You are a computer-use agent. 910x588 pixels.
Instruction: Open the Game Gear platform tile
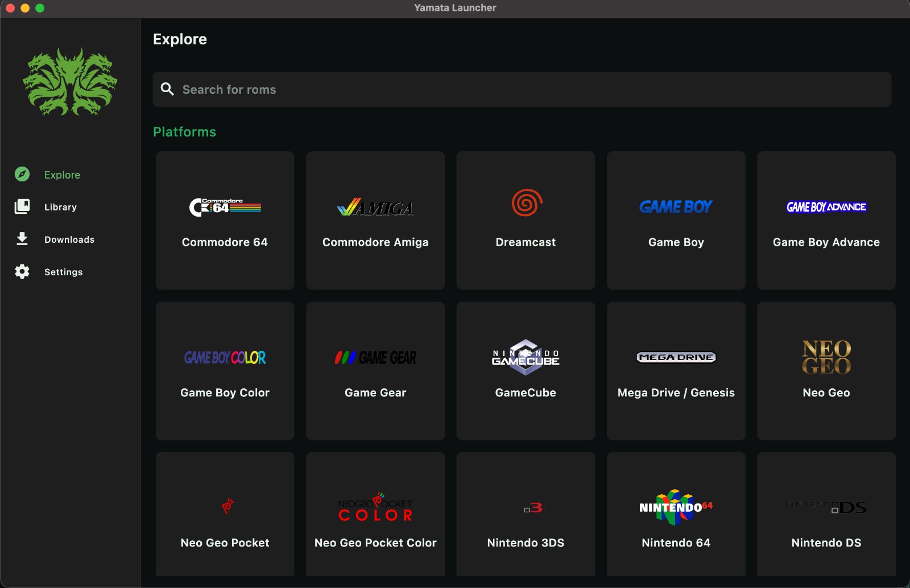pos(375,371)
